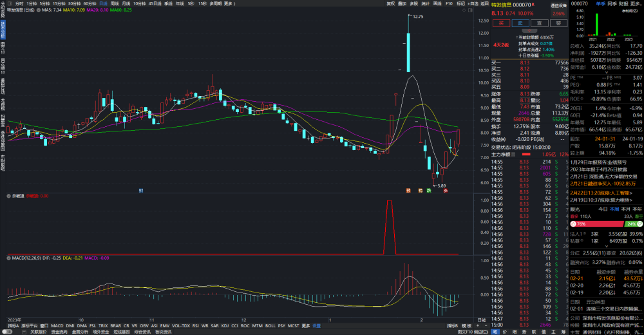Click the green 24% bearish bar
This screenshot has width=644, height=335.
[634, 224]
